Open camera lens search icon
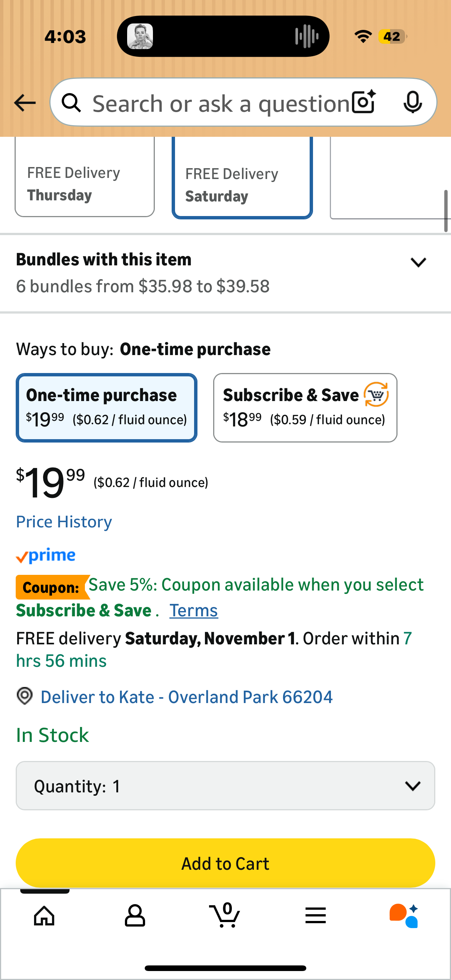 tap(363, 102)
